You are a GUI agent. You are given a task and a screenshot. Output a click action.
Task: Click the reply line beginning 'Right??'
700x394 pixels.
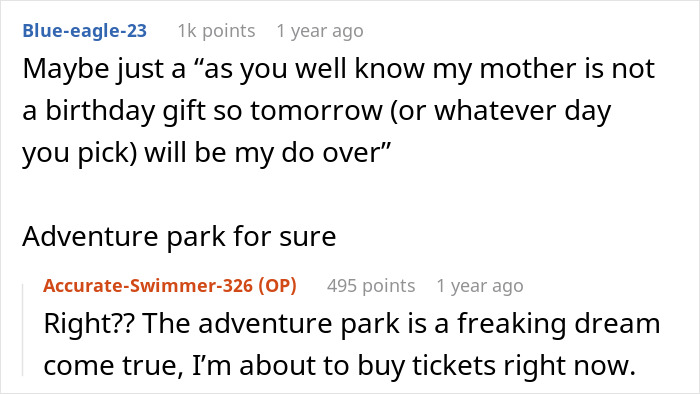click(x=352, y=324)
